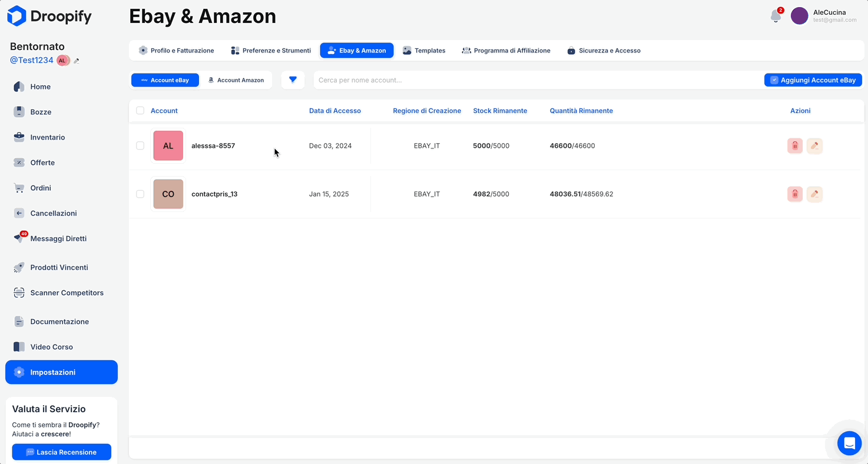Open the AleCucina profile avatar

click(x=799, y=16)
